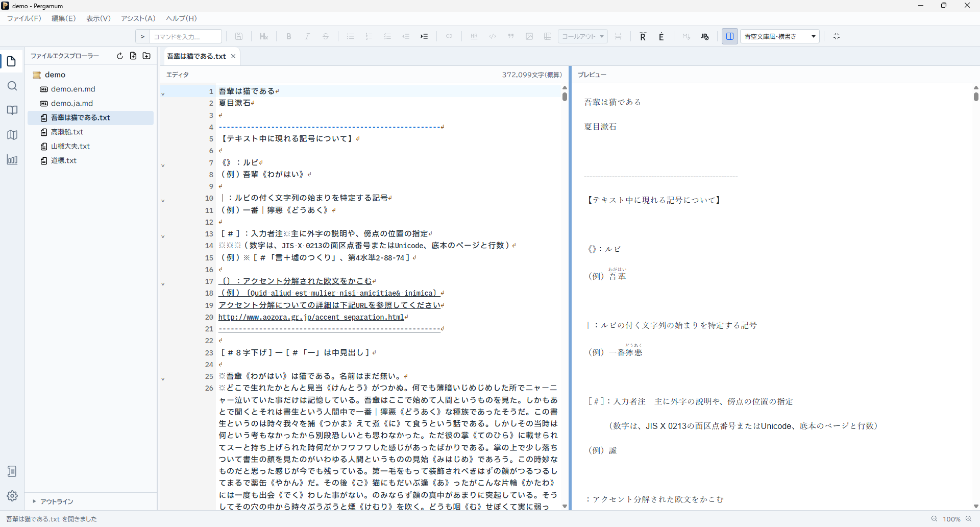Open the ファイル(F) menu
Screen dimensions: 980x527
pos(24,18)
